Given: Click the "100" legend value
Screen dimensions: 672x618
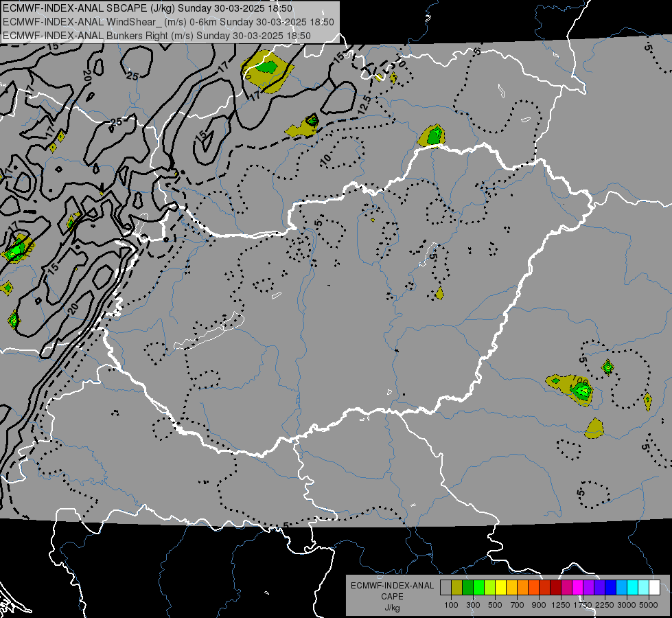Looking at the screenshot, I should (x=451, y=605).
